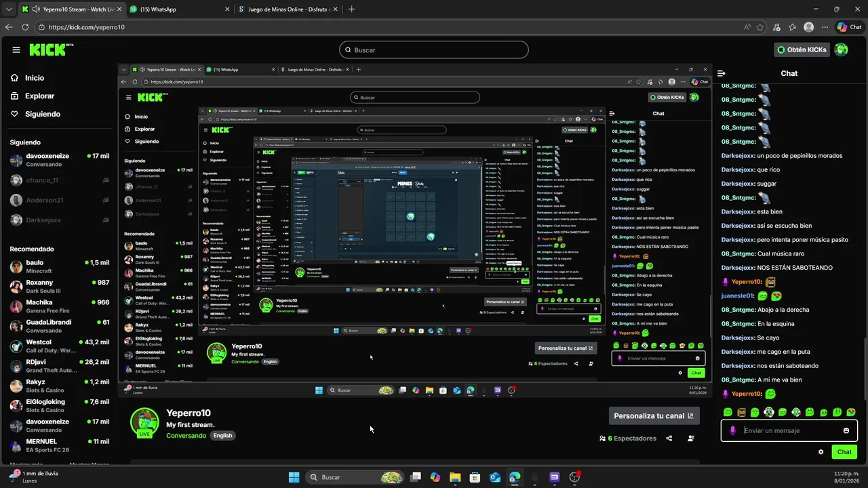Click the taskbar Buscar search box
Image resolution: width=868 pixels, height=488 pixels.
tap(353, 477)
